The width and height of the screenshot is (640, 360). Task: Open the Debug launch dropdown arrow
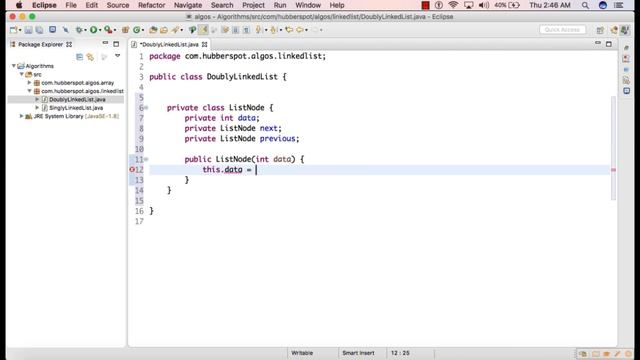point(85,30)
